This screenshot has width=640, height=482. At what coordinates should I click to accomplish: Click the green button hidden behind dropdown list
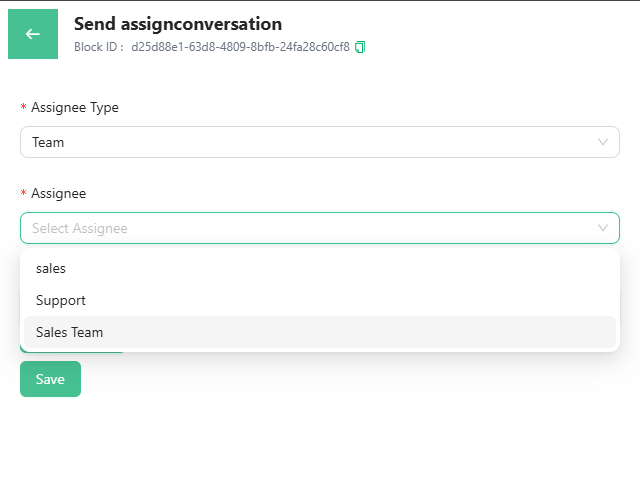pyautogui.click(x=72, y=351)
